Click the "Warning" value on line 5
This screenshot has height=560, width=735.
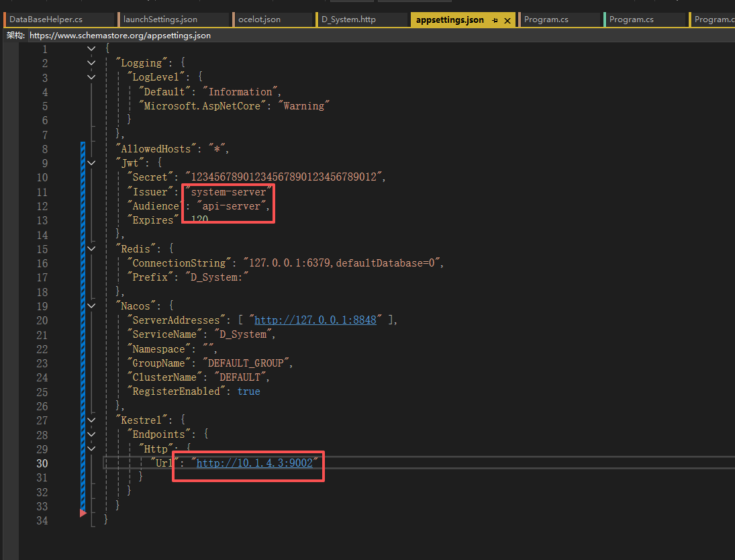(x=304, y=106)
